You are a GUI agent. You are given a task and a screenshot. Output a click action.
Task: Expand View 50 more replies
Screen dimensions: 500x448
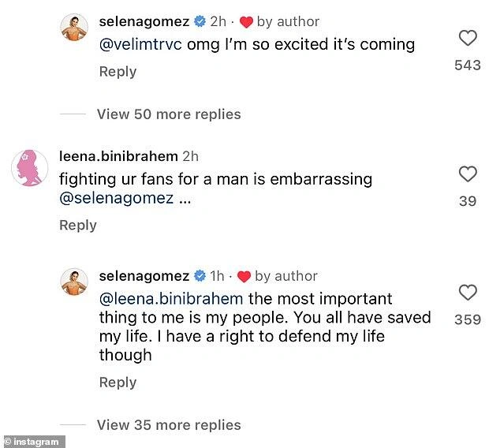[x=169, y=114]
